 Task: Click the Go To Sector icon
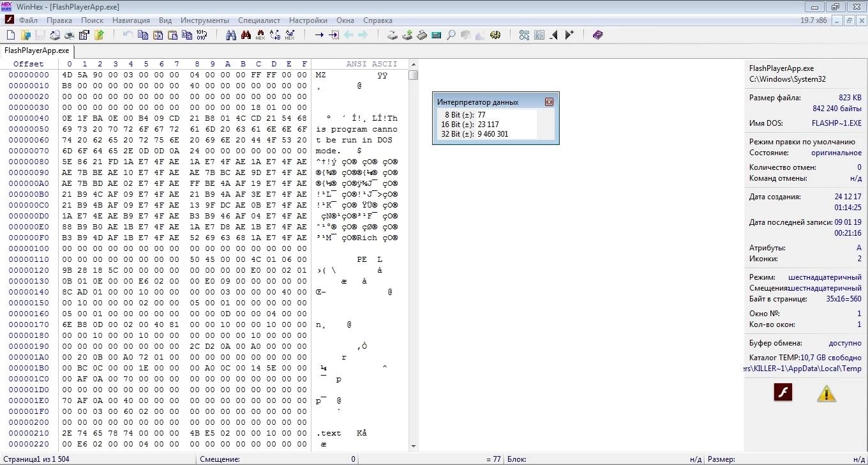coord(334,35)
